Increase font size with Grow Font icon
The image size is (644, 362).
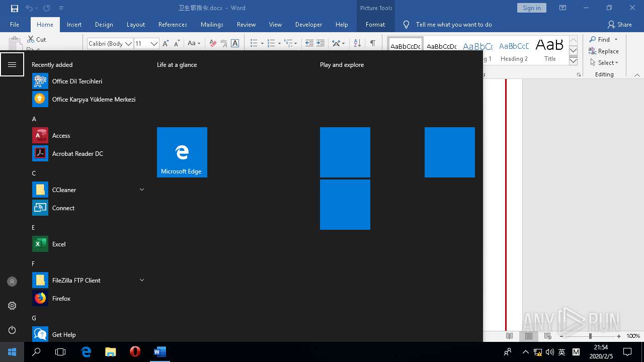coord(166,43)
